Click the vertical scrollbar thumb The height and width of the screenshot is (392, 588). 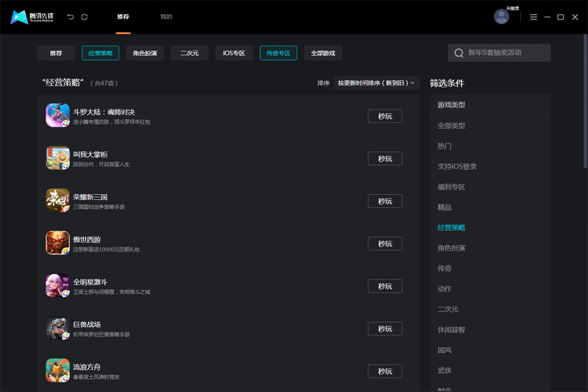pos(585,101)
